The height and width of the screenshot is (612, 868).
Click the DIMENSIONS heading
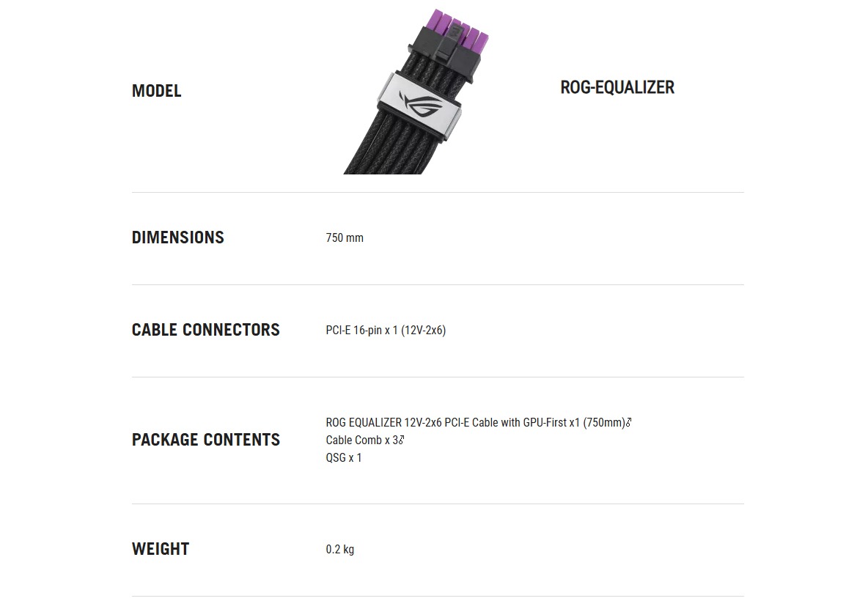tap(177, 237)
